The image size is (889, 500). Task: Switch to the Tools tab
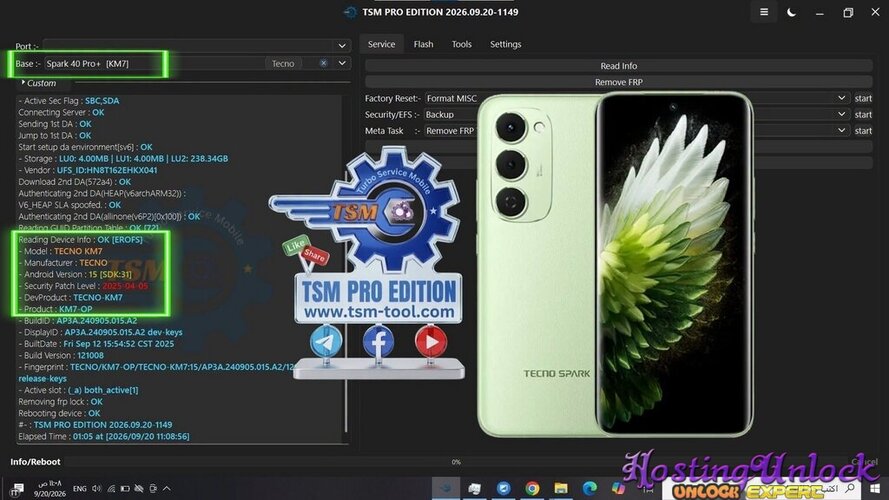[462, 44]
